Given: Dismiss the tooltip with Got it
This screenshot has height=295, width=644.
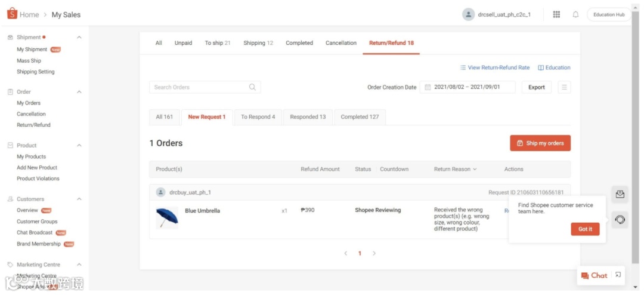Looking at the screenshot, I should pyautogui.click(x=586, y=229).
